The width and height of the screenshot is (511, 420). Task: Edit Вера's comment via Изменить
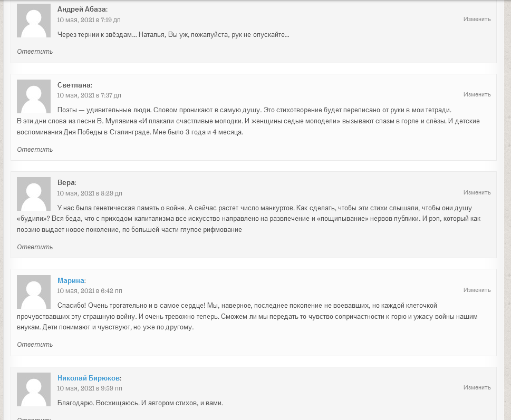pos(477,192)
